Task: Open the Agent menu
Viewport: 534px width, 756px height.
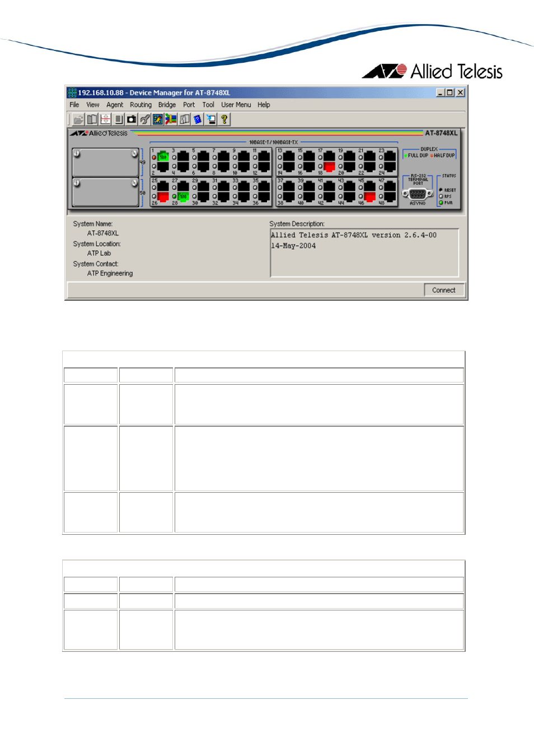Action: click(115, 105)
